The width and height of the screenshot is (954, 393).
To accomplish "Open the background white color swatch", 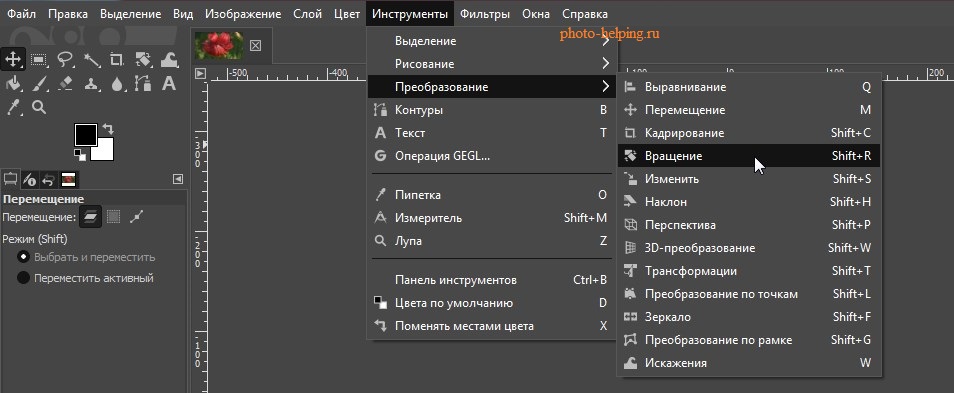I will [x=106, y=152].
